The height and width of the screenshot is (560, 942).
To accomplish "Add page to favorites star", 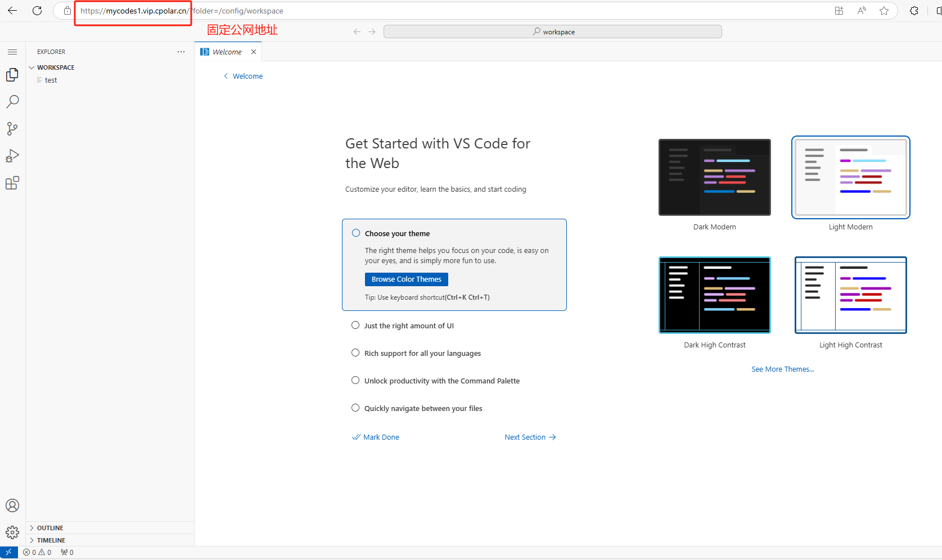I will tap(884, 11).
